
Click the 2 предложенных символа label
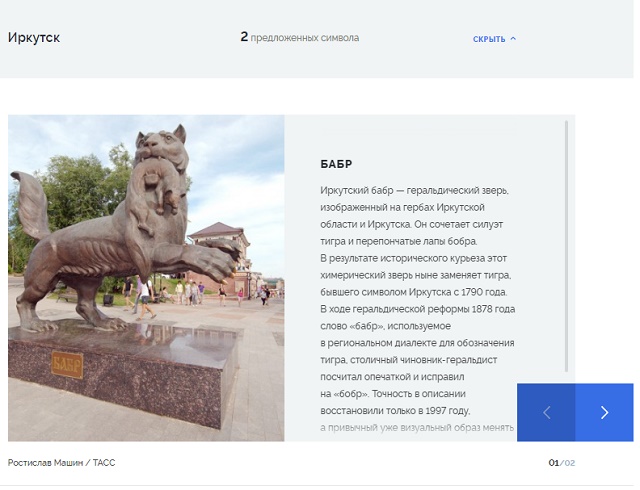300,37
